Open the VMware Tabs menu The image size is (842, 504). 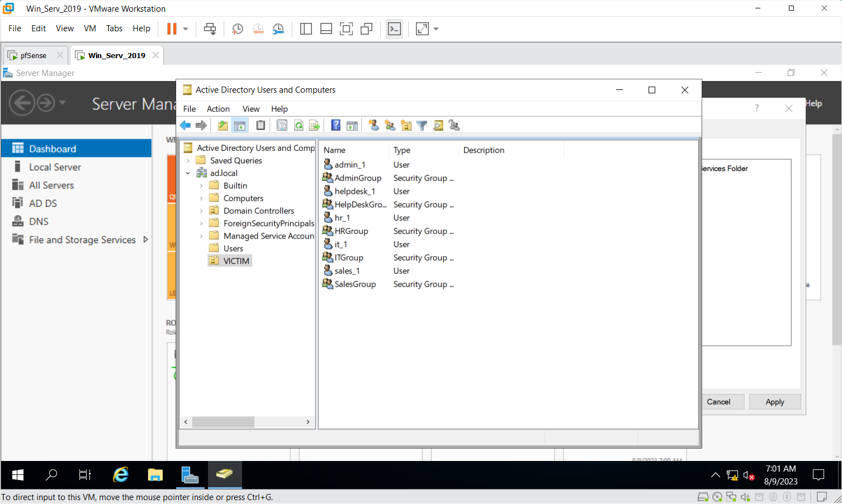pos(114,28)
